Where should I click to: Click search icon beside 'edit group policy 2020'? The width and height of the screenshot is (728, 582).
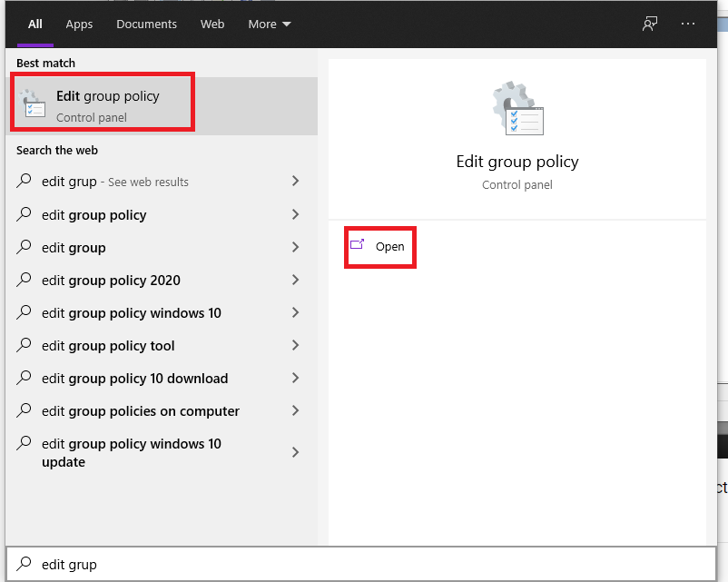[25, 281]
